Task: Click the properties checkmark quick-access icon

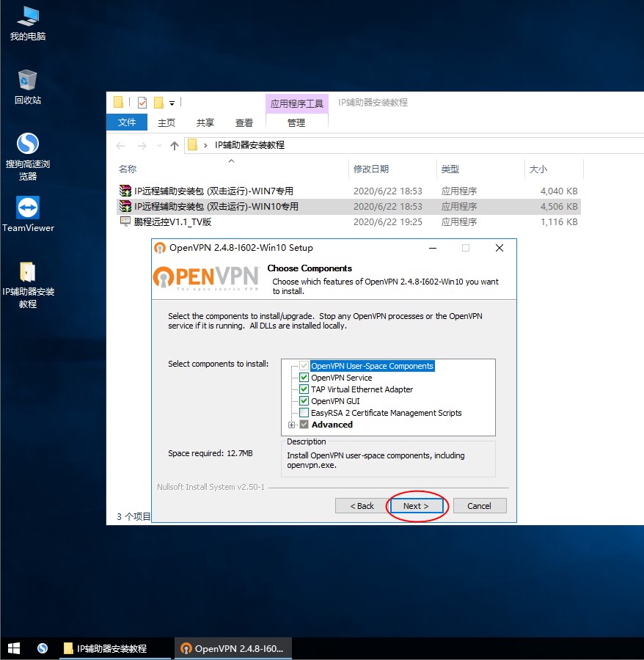Action: (142, 102)
